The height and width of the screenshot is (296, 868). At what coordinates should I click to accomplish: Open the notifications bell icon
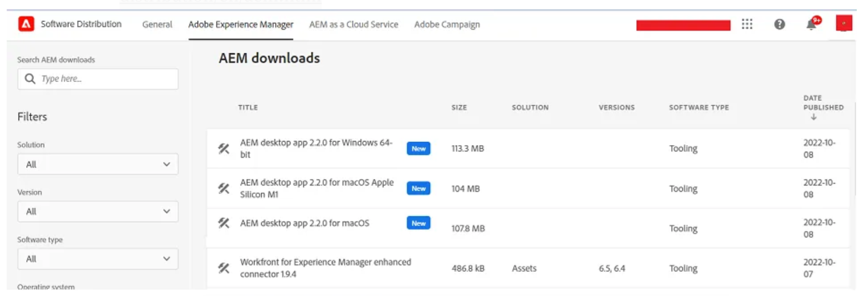coord(812,24)
